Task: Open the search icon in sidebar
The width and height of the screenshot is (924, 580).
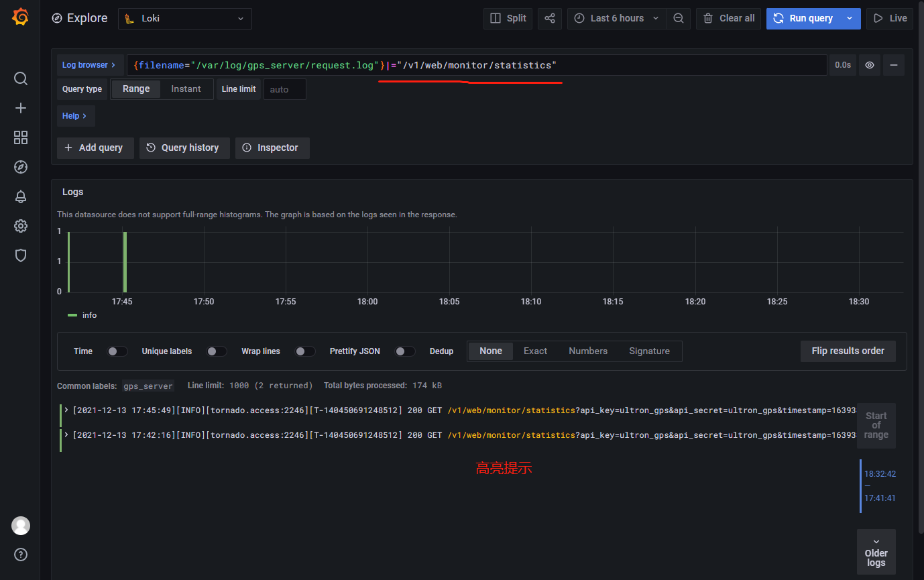Action: pyautogui.click(x=21, y=78)
